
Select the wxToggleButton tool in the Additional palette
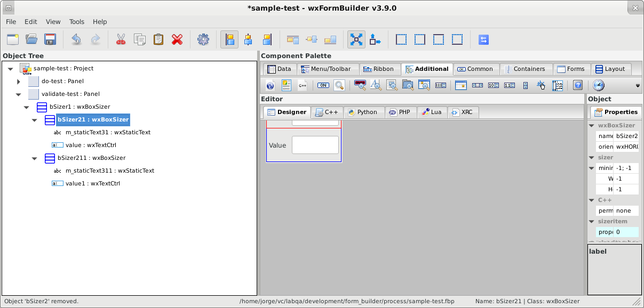[323, 85]
